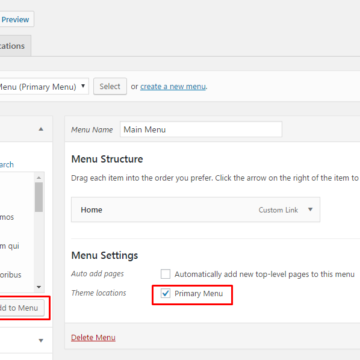The height and width of the screenshot is (360, 360).
Task: Enable Automatically add new top-level pages checkbox
Action: [x=165, y=274]
